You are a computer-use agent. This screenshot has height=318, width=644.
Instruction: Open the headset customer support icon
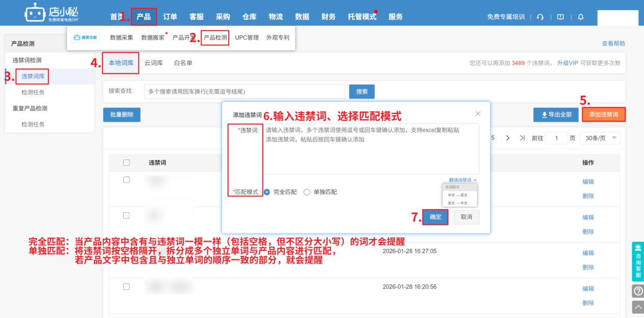[x=540, y=17]
